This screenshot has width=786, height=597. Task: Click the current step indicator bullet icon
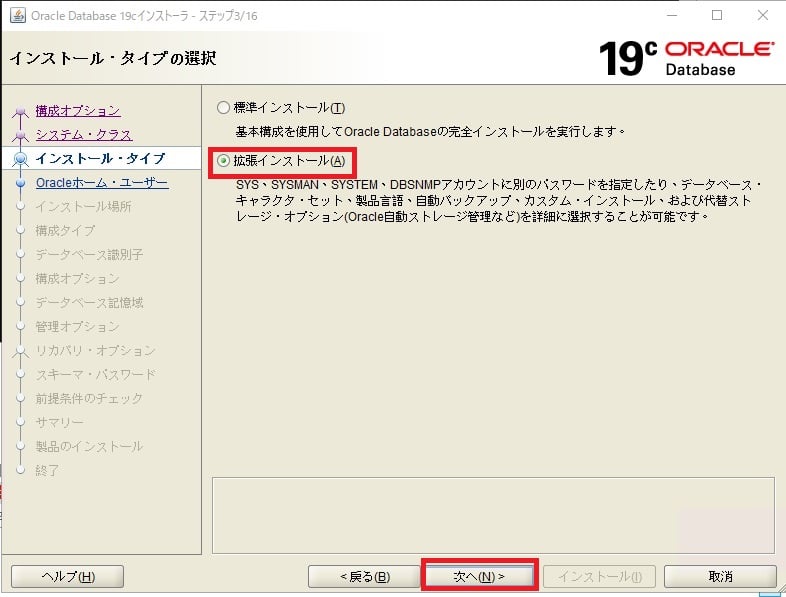pos(20,159)
